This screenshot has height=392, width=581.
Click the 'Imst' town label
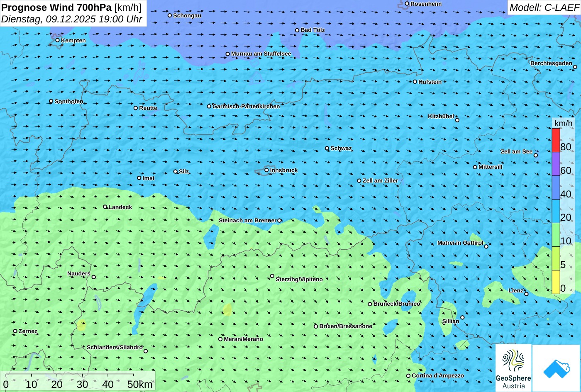click(149, 178)
